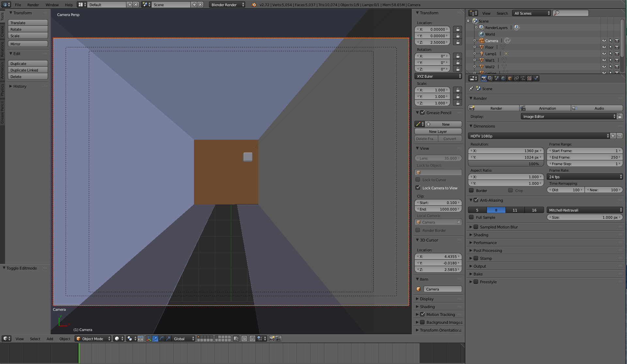
Task: Enable Stamp checkbox
Action: 476,258
